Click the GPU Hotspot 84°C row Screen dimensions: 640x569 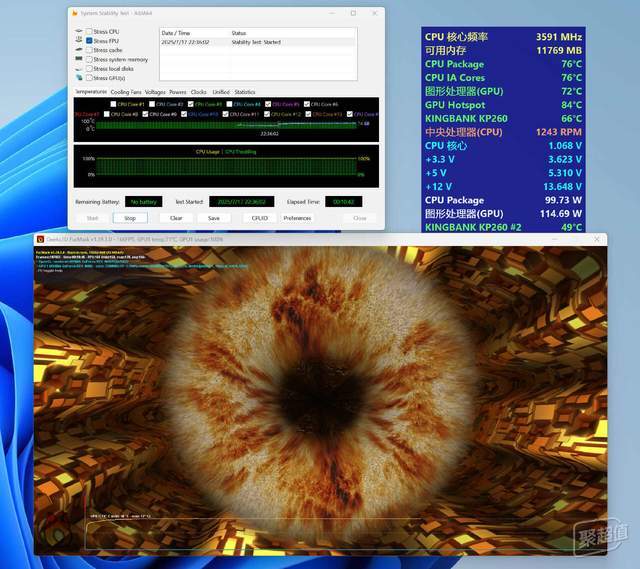coord(503,105)
